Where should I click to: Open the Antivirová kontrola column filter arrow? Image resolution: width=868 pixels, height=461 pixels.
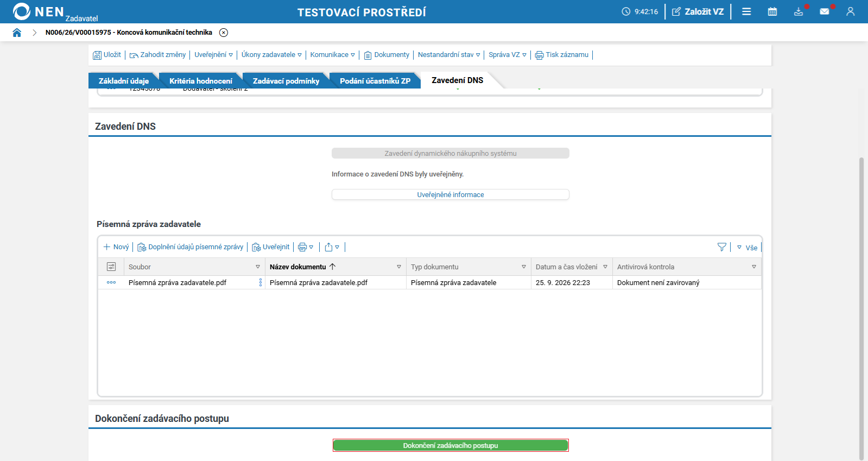(754, 267)
